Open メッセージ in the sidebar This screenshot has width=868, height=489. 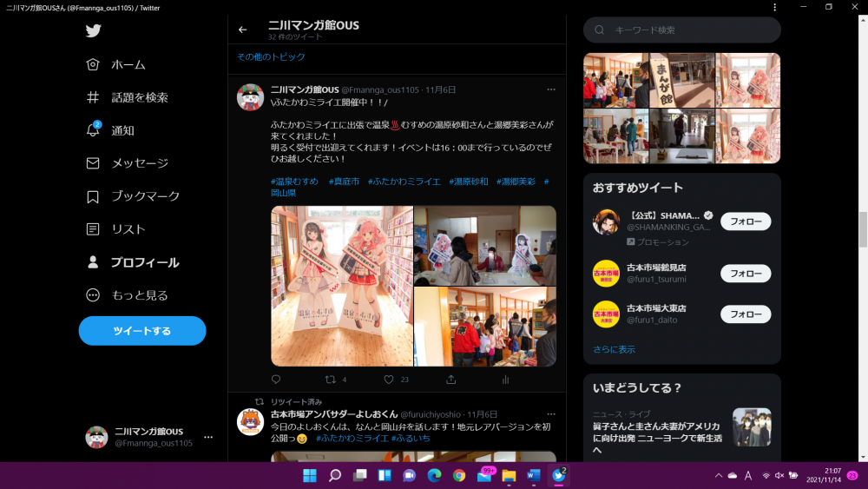[x=128, y=163]
